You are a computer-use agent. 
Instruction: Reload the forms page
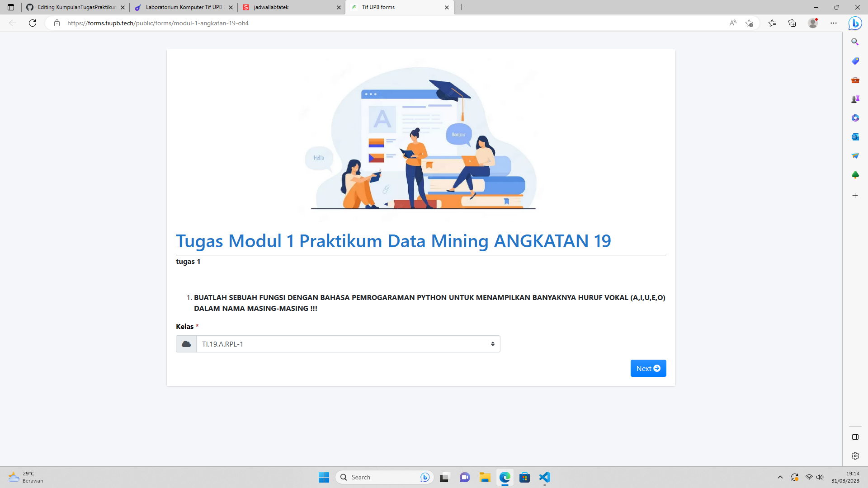point(32,23)
